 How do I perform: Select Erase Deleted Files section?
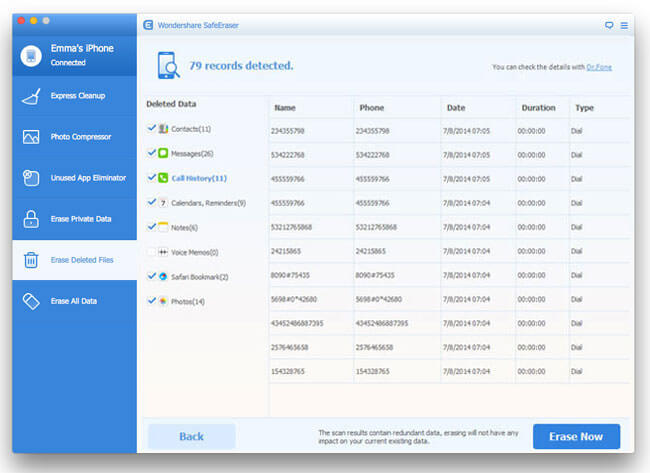(75, 260)
